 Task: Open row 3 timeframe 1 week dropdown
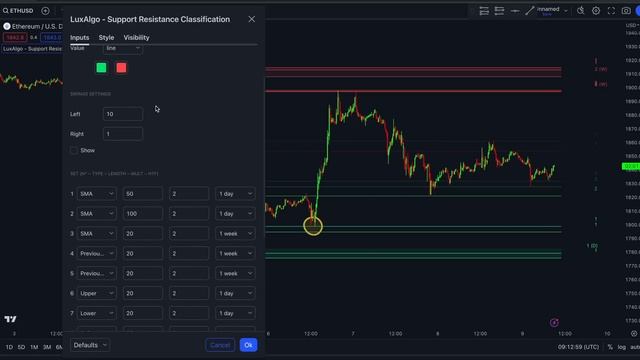point(236,233)
